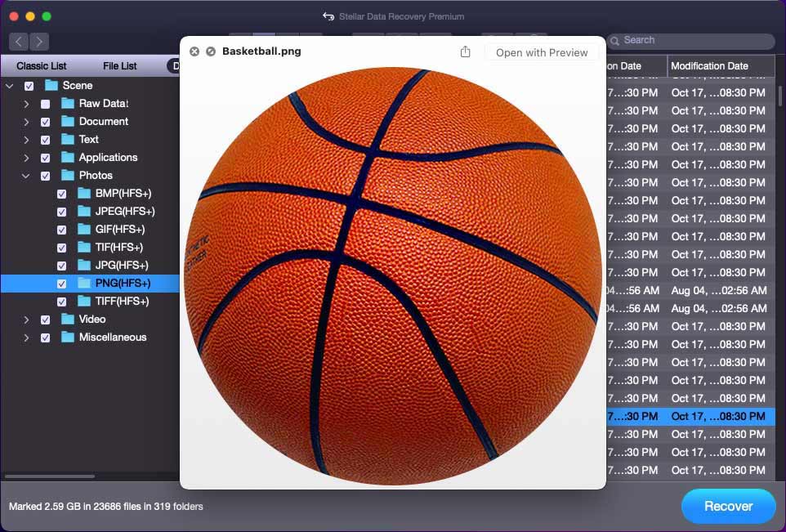Click the magnifier icon in the search field
This screenshot has height=532, width=786.
[614, 41]
